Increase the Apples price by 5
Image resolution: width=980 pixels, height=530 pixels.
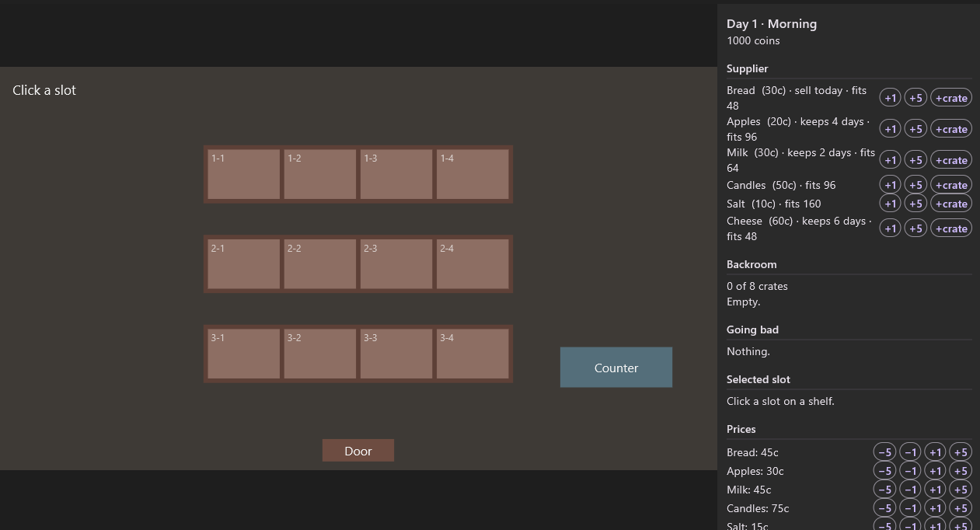point(961,471)
